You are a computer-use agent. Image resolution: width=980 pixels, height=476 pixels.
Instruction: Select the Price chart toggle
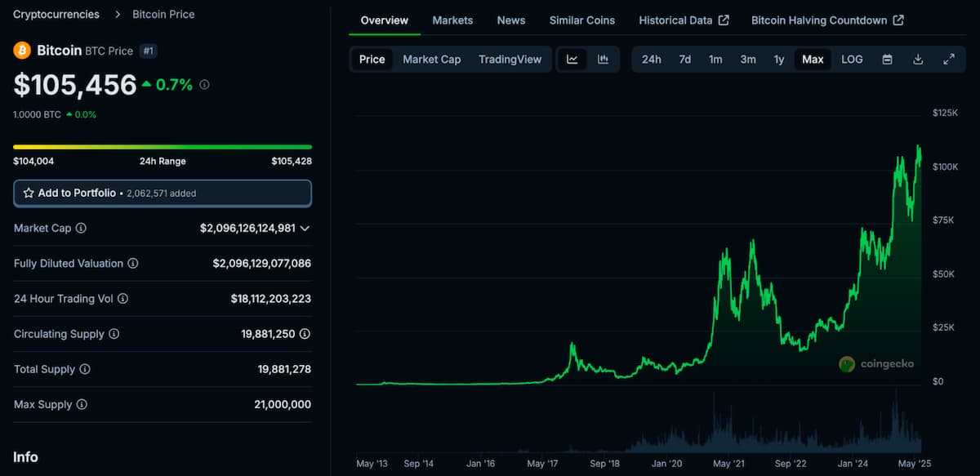coord(372,60)
